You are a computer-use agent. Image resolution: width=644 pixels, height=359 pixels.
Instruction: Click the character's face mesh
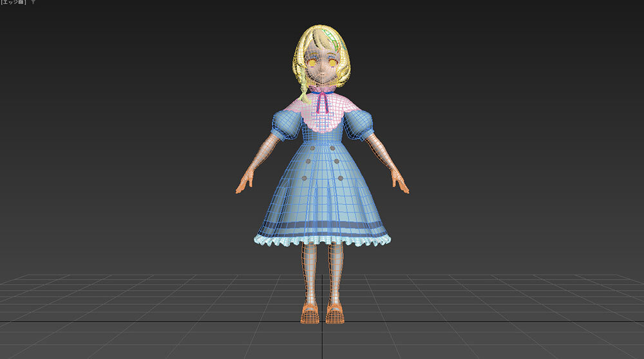tap(322, 72)
